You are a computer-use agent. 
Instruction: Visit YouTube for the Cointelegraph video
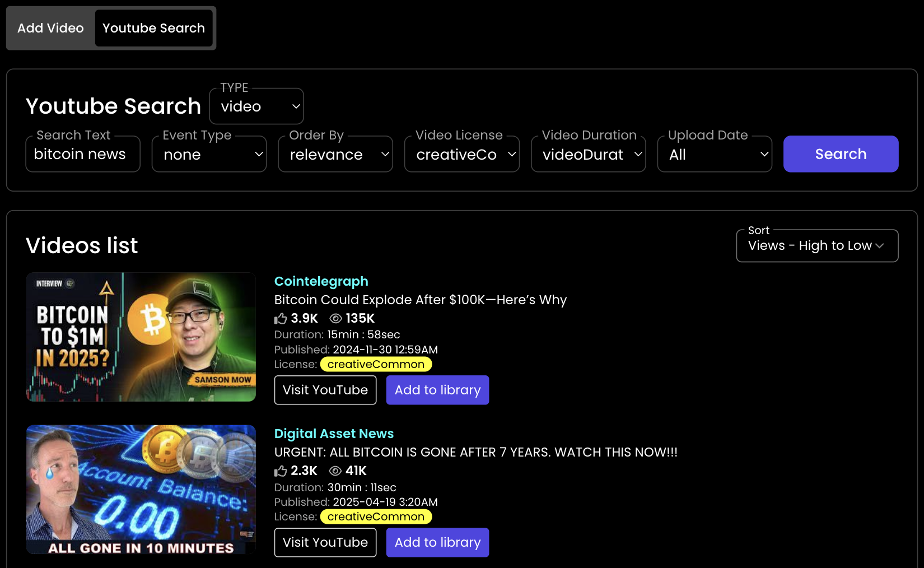325,390
